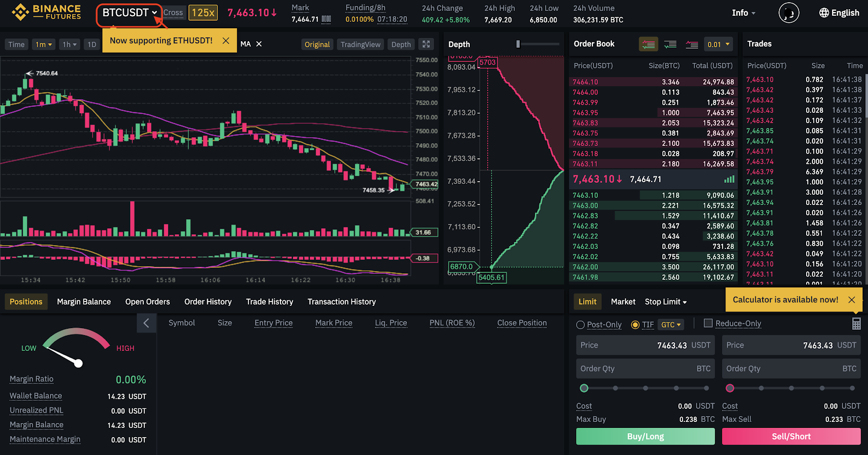Image resolution: width=868 pixels, height=455 pixels.
Task: Select the 1D interval button
Action: click(92, 44)
